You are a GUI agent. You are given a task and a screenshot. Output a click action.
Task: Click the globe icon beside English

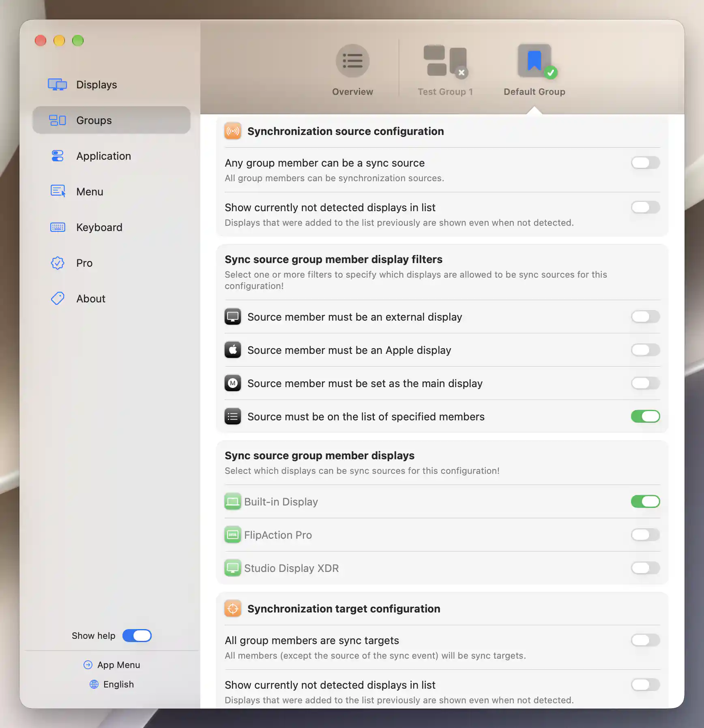94,684
